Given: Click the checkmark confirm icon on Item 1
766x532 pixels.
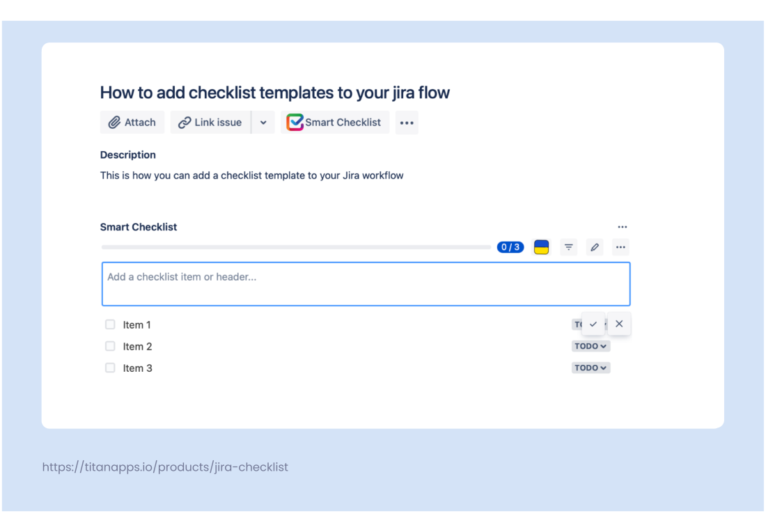Looking at the screenshot, I should (x=593, y=323).
